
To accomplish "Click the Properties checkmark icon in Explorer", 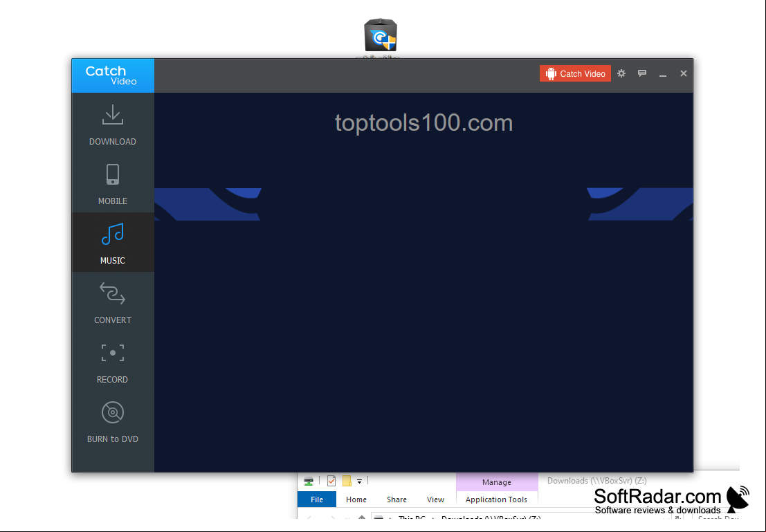I will (x=331, y=481).
